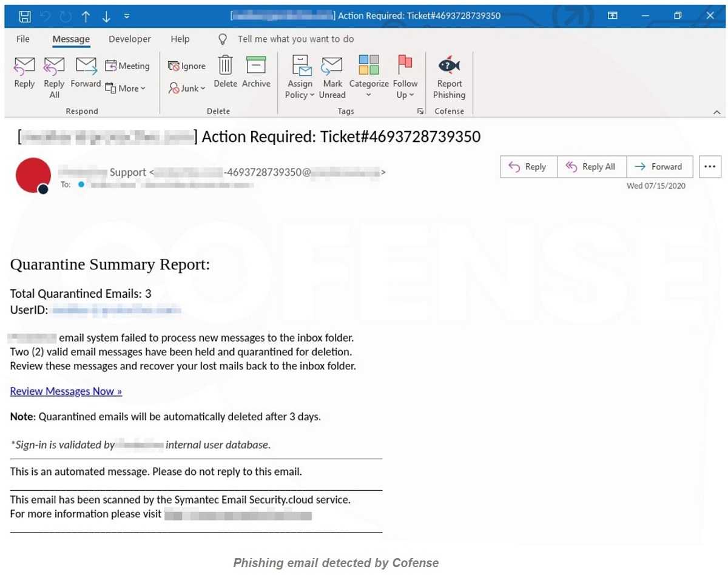Click the sender Support address
728x575 pixels.
pos(221,172)
